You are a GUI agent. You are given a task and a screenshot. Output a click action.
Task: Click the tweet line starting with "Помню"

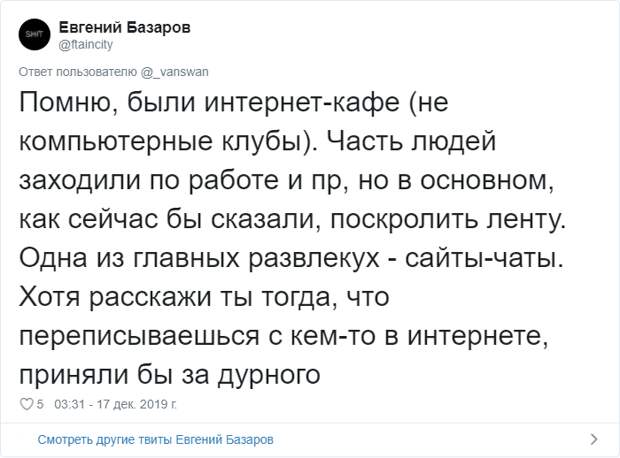(234, 102)
